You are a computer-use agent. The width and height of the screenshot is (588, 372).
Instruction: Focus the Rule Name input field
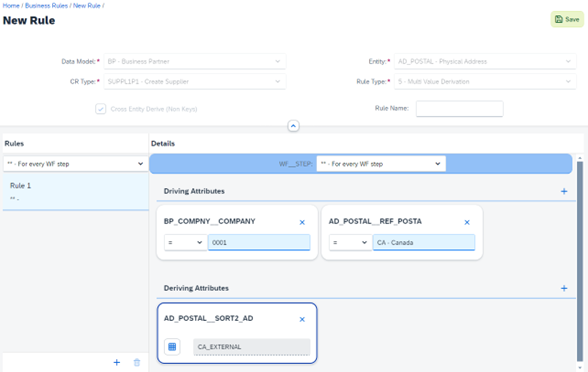[459, 108]
